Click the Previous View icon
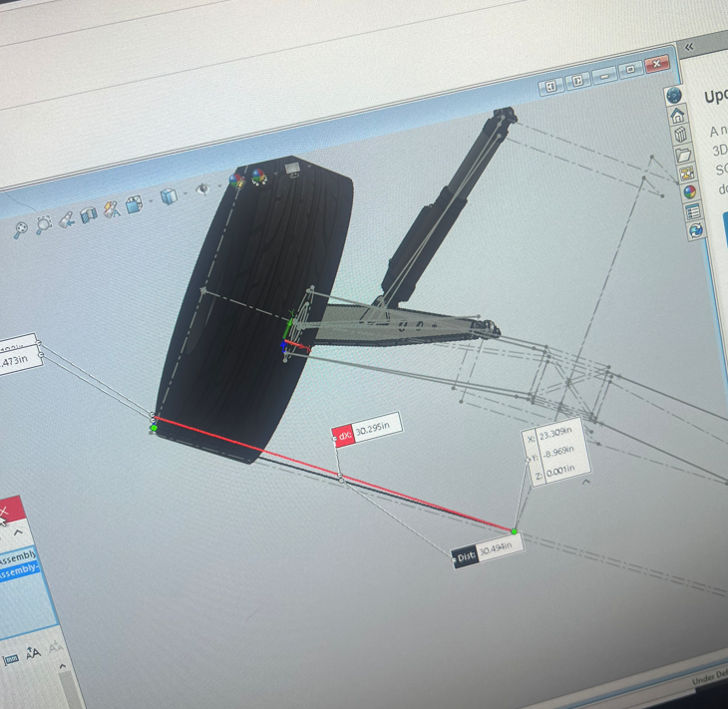Screen dimensions: 728x709 [x=67, y=219]
